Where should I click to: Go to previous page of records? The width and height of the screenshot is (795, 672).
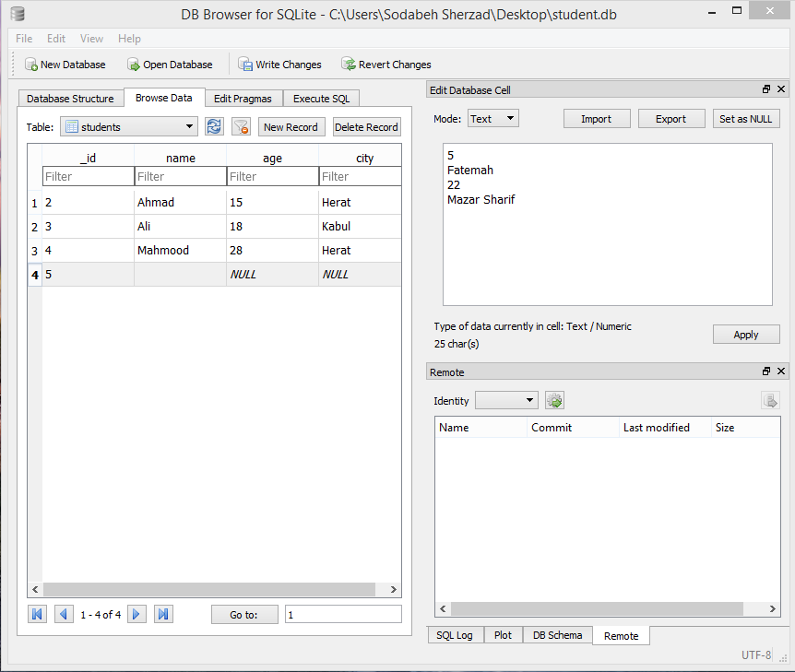(x=64, y=614)
